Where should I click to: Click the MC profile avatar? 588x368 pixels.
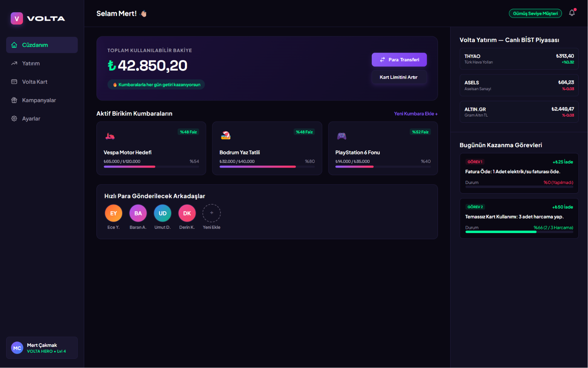tap(17, 348)
